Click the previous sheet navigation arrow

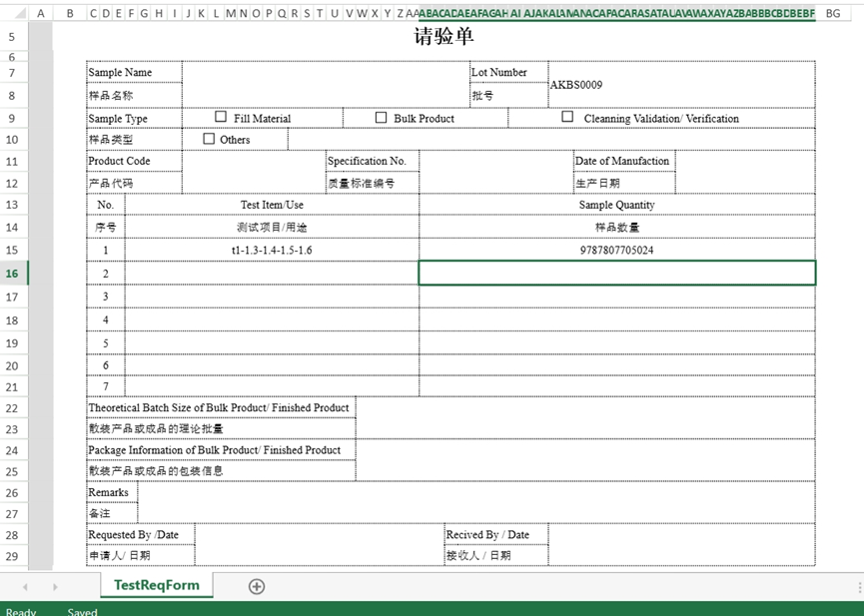25,587
